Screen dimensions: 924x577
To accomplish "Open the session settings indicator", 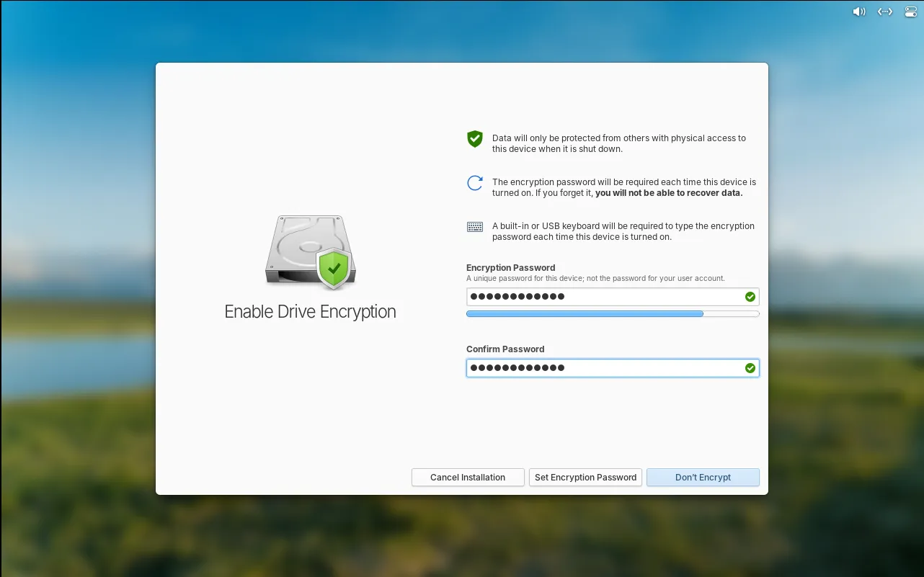I will click(910, 12).
